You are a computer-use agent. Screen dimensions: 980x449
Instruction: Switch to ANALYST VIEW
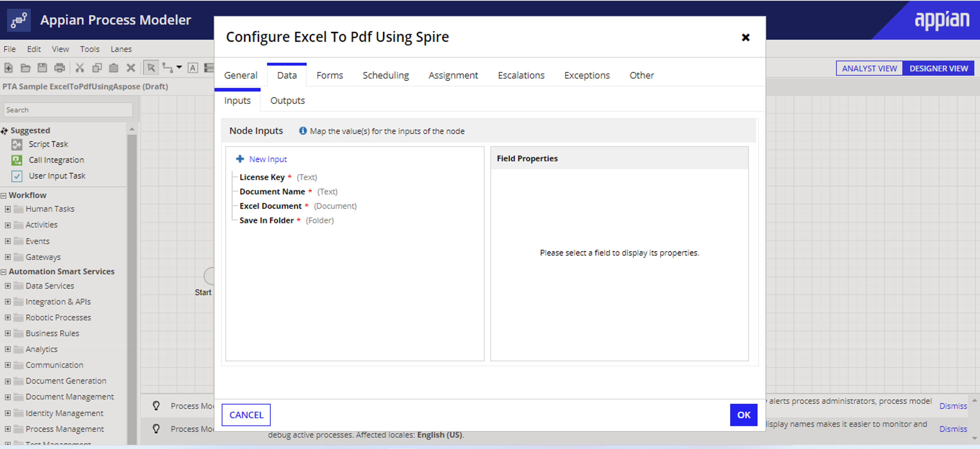pyautogui.click(x=869, y=68)
